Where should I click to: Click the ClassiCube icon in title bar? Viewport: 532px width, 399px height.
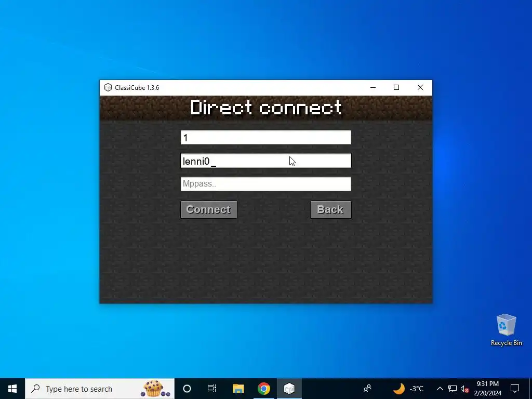click(108, 87)
